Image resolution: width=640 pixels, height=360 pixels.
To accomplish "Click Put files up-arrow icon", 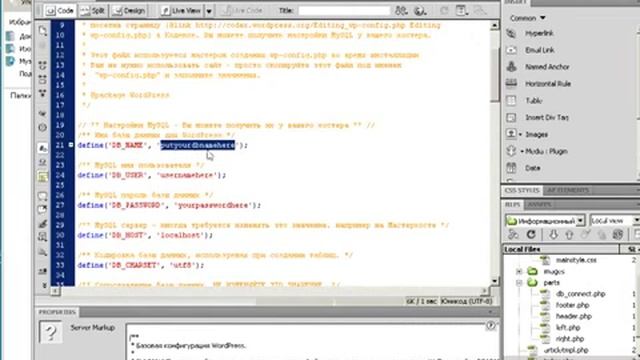I will pos(569,235).
